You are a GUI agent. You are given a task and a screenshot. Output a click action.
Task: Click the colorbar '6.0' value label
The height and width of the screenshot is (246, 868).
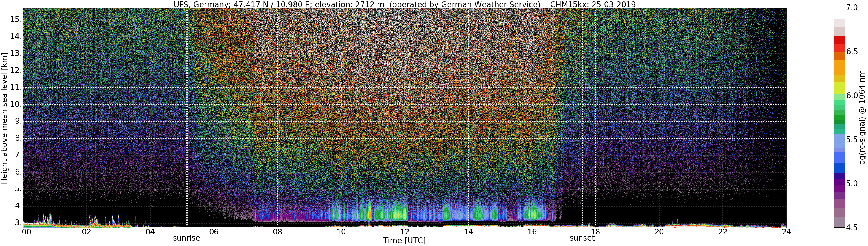coord(852,96)
